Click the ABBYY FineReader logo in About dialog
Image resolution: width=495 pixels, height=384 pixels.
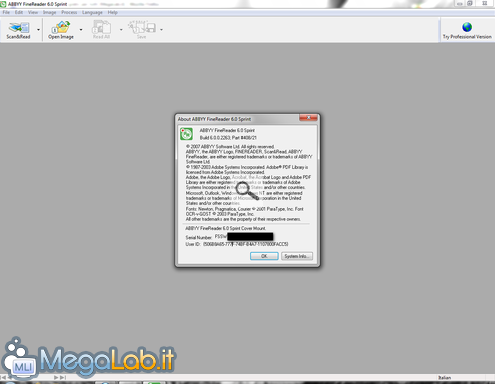coord(186,134)
